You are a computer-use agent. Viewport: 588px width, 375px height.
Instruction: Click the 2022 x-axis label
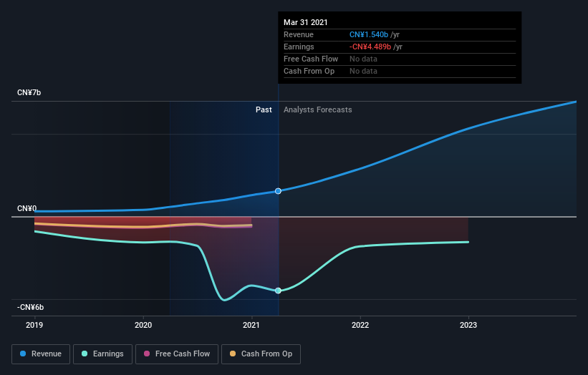pyautogui.click(x=360, y=325)
